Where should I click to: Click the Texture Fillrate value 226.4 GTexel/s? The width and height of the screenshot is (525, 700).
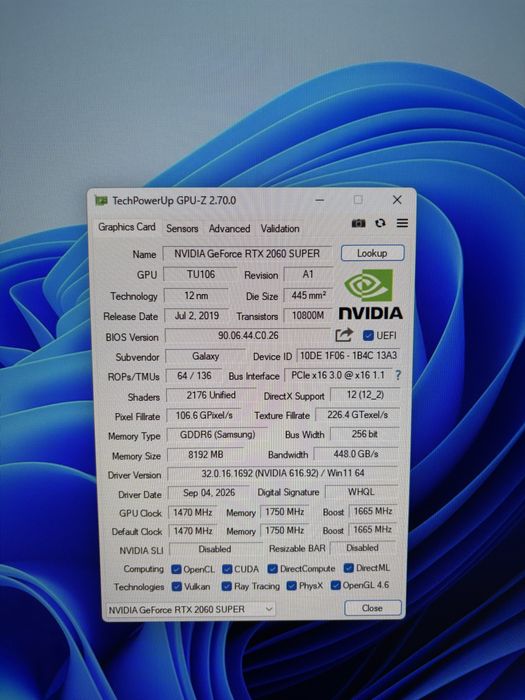click(358, 415)
